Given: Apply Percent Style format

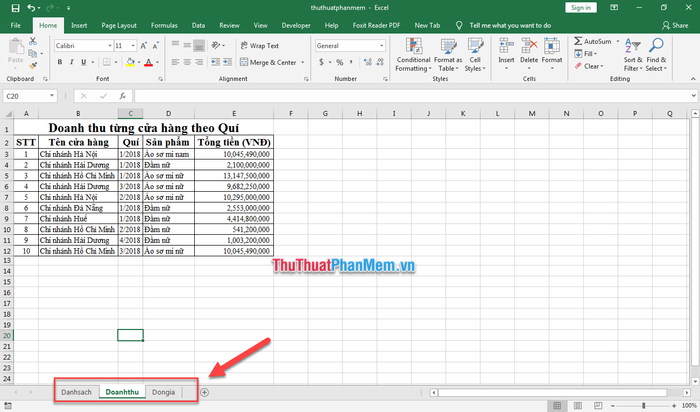Looking at the screenshot, I should tap(340, 62).
